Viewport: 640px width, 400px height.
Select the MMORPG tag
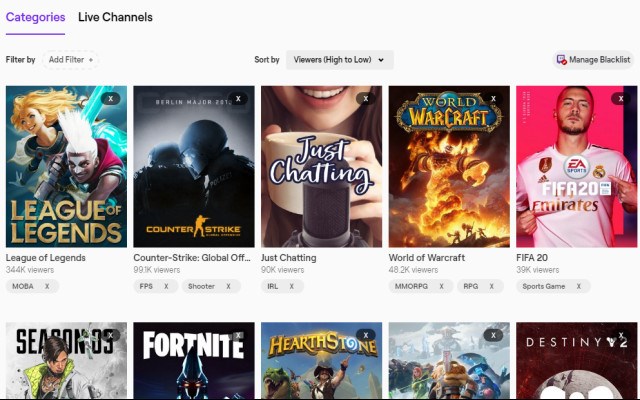tap(411, 286)
